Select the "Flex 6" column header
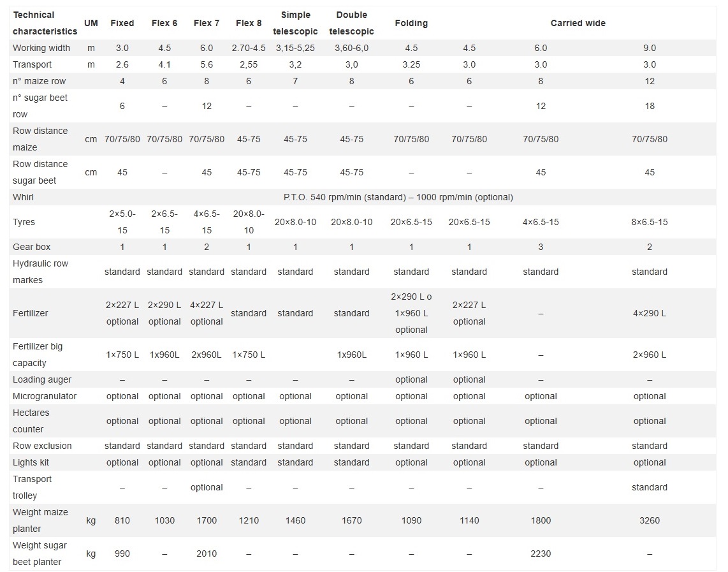The height and width of the screenshot is (572, 728). (164, 23)
